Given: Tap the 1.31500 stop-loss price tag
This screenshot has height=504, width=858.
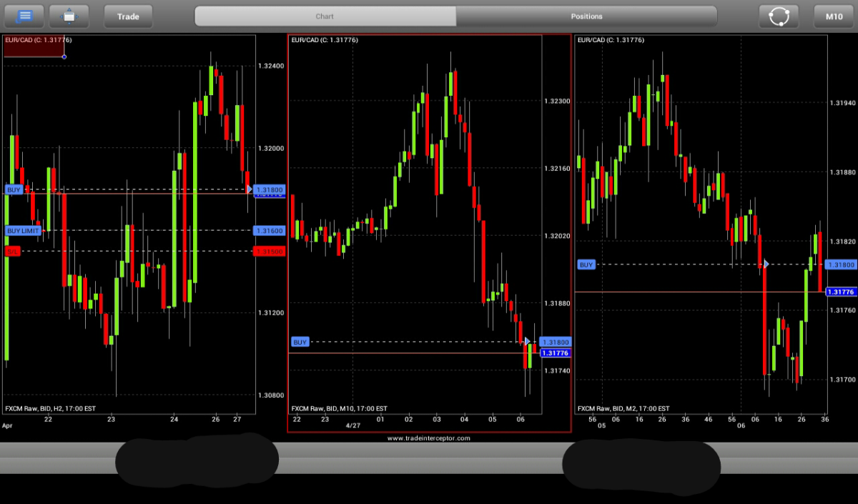Looking at the screenshot, I should [x=270, y=251].
